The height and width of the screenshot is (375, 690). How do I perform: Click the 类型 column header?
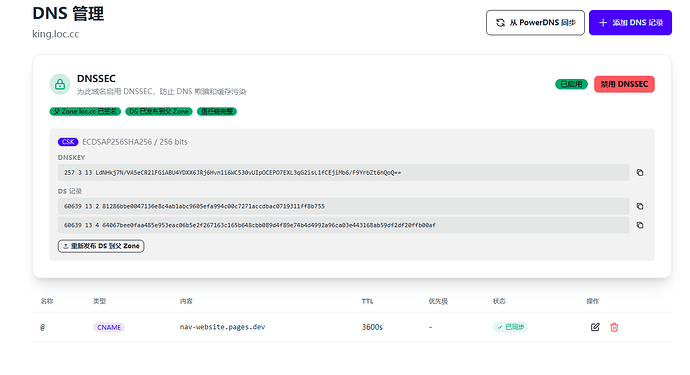pos(99,301)
